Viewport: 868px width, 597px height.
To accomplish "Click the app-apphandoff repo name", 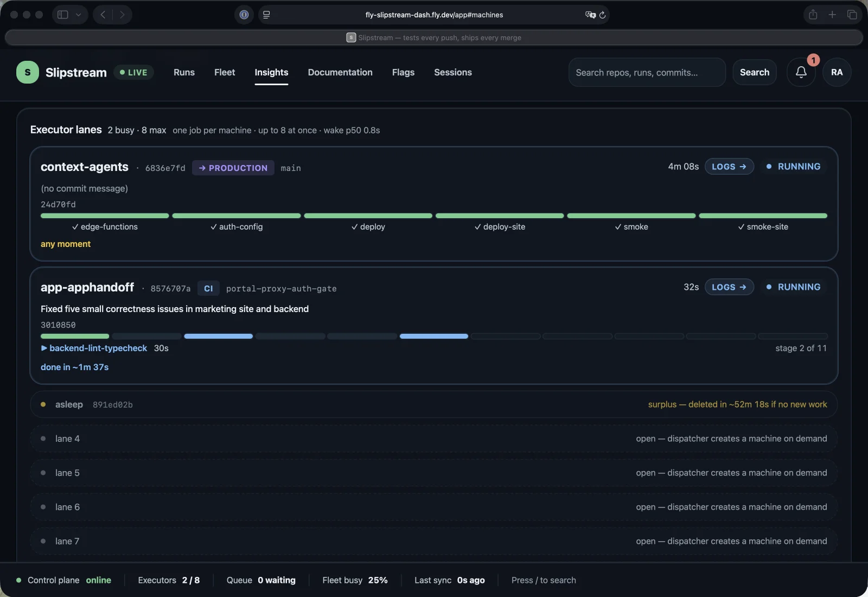I will [87, 287].
